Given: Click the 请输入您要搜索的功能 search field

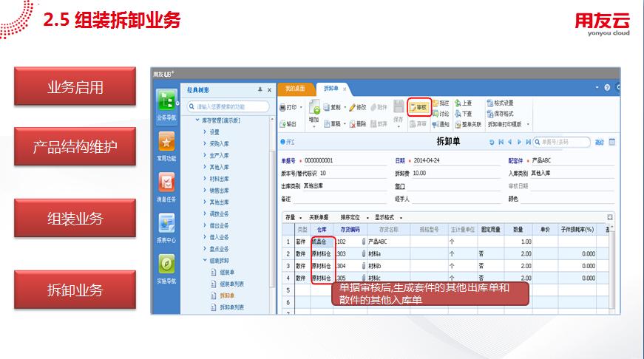Looking at the screenshot, I should click(228, 106).
